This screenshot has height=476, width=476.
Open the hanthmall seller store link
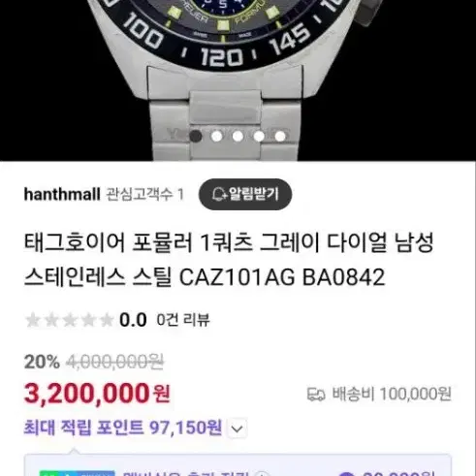click(62, 194)
